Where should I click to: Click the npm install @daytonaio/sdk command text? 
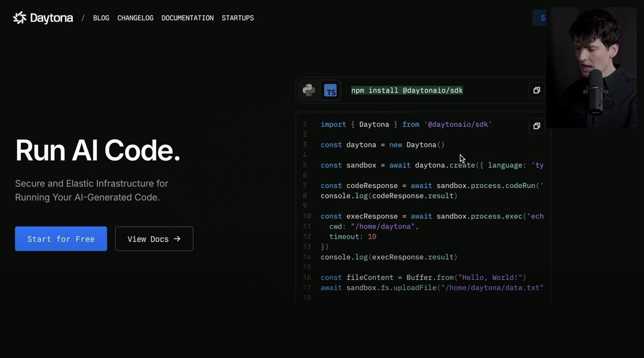click(407, 91)
